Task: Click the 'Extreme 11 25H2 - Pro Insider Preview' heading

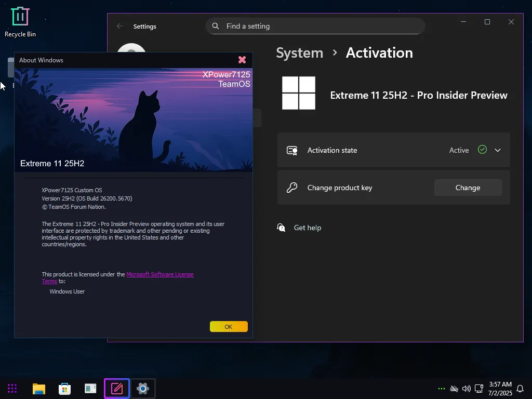Action: pyautogui.click(x=419, y=96)
